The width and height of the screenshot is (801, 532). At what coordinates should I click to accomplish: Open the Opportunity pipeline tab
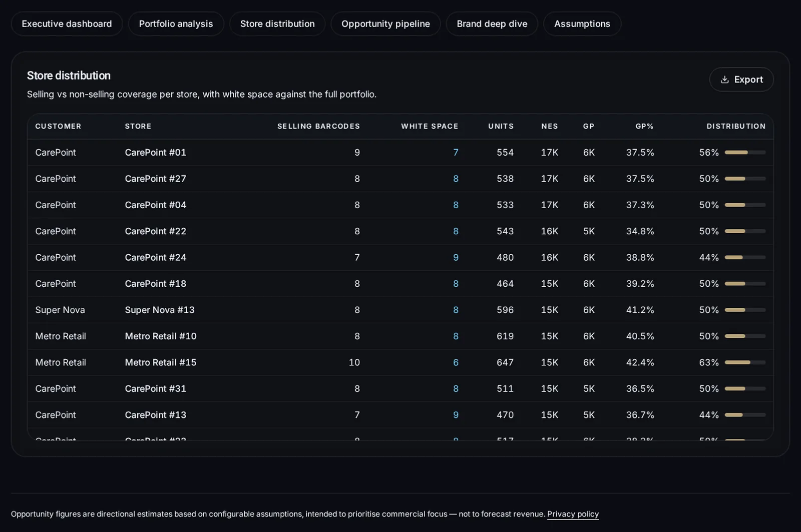385,24
